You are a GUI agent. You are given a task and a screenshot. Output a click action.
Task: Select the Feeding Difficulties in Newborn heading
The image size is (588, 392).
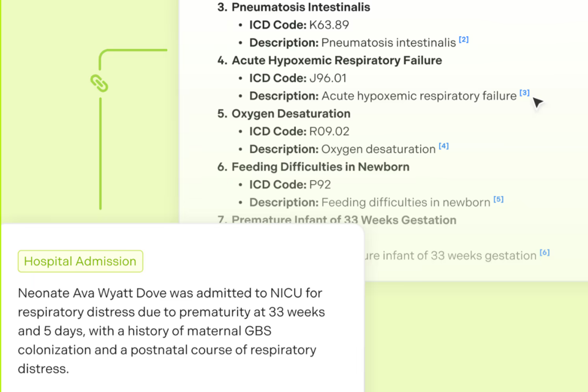(320, 167)
